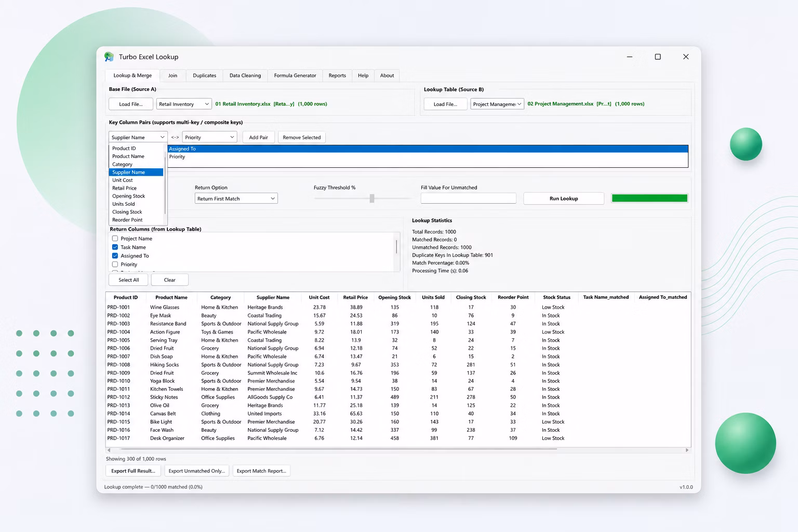Switch to the Data Cleaning tab
Viewport: 798px width, 532px height.
click(x=245, y=75)
